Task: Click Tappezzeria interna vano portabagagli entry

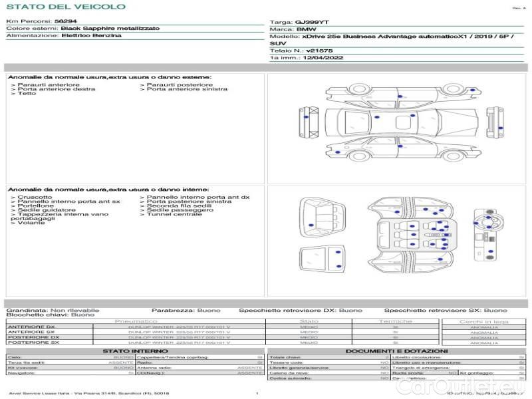Action: (60, 216)
